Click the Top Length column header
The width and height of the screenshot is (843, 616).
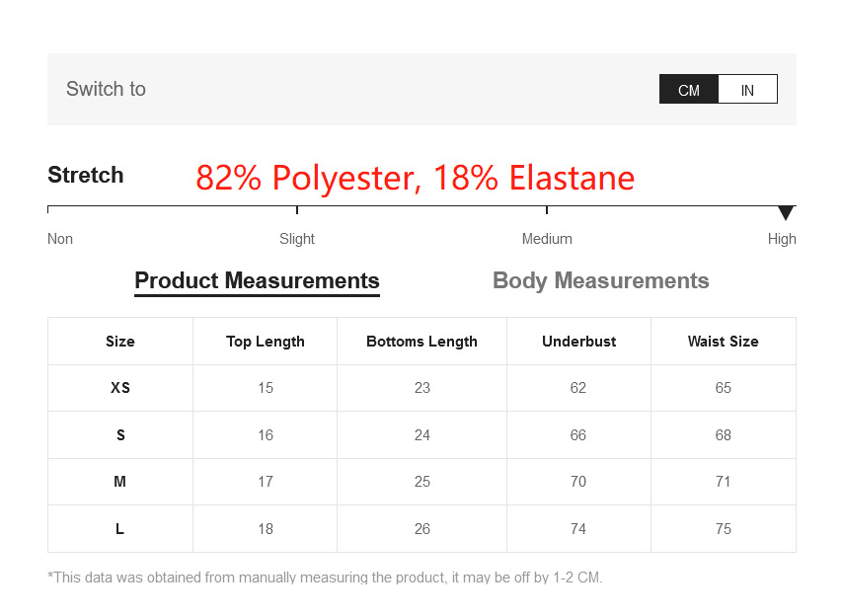tap(265, 342)
